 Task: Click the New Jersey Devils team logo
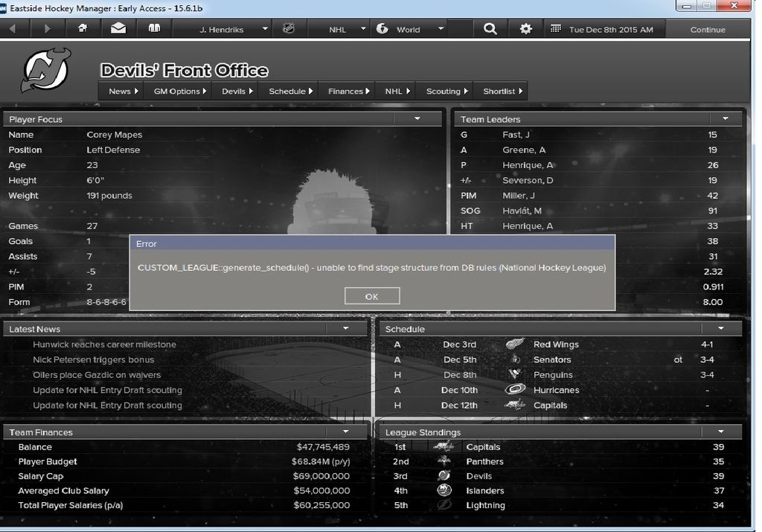[45, 71]
